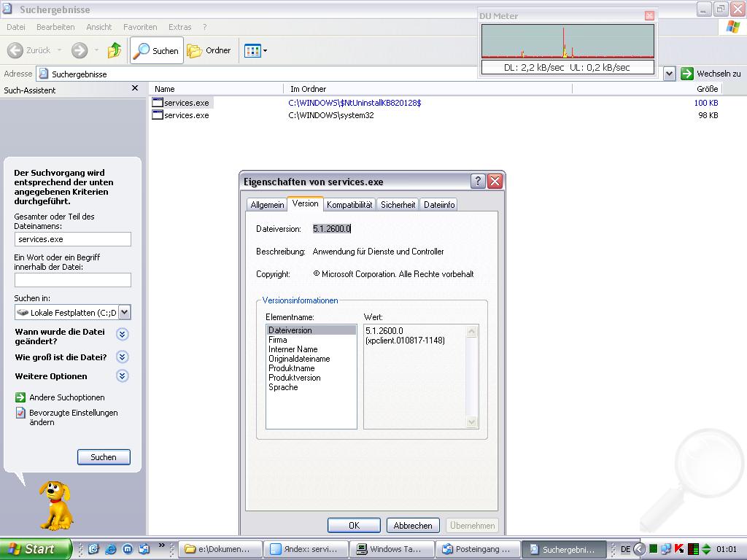Screen dimensions: 747x560
Task: Click OK in the properties dialog
Action: pos(354,525)
